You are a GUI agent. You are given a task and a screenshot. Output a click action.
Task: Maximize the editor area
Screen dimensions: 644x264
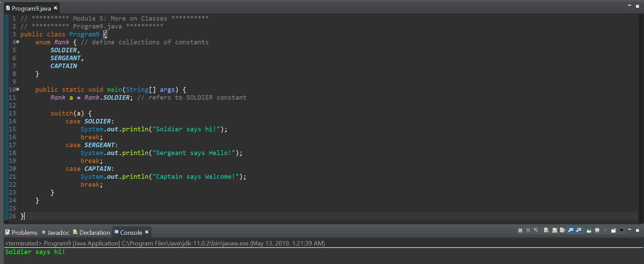tap(637, 6)
